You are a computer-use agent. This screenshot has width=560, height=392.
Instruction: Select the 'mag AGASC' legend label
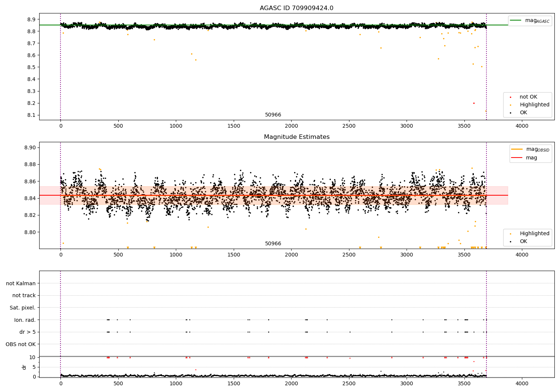click(x=537, y=21)
